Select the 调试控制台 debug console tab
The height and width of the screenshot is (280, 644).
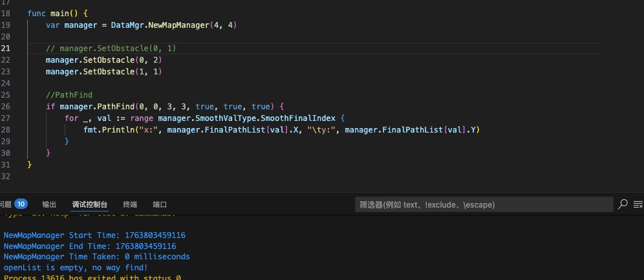pyautogui.click(x=89, y=204)
